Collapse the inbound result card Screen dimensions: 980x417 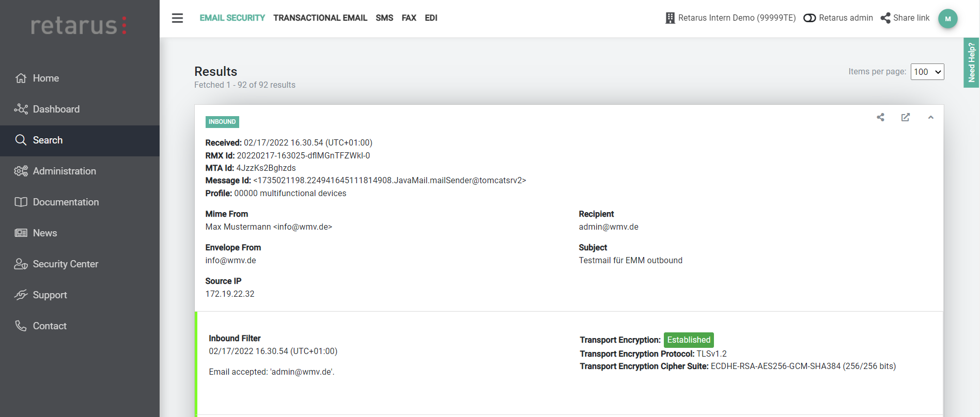pos(931,118)
